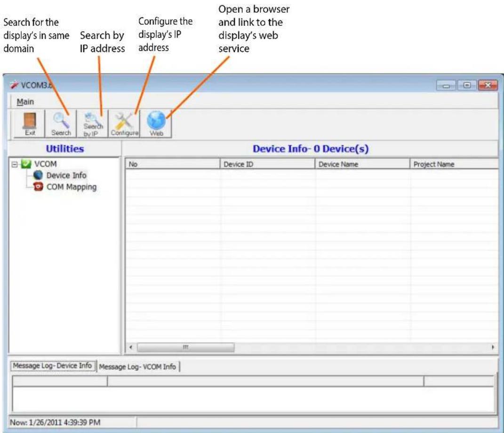Select COM Mapping in the Utilities tree
Viewport: 504px width, 433px height.
72,187
